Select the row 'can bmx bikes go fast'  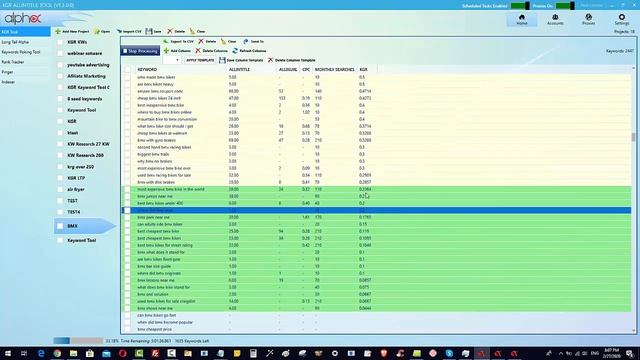(x=376, y=316)
